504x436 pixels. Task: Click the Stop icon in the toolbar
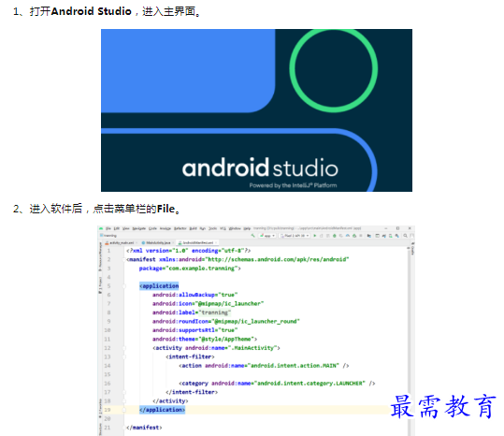[x=361, y=236]
